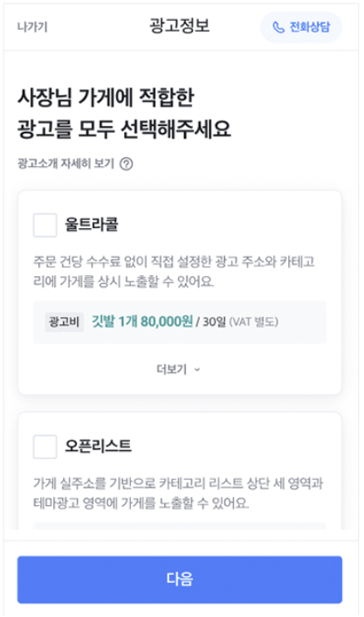
Task: Open 전화상담 phone consultation
Action: [x=301, y=27]
